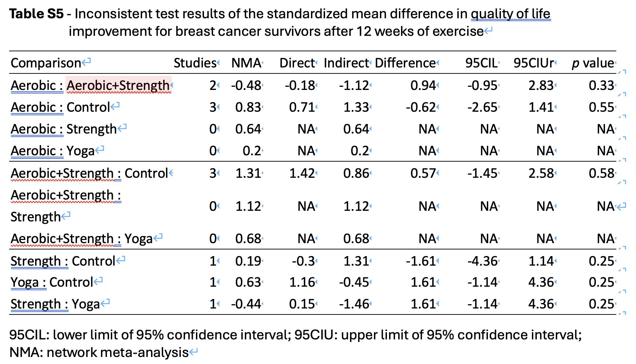
Task: Click the "Strength : Yoga" row label
Action: tap(55, 304)
